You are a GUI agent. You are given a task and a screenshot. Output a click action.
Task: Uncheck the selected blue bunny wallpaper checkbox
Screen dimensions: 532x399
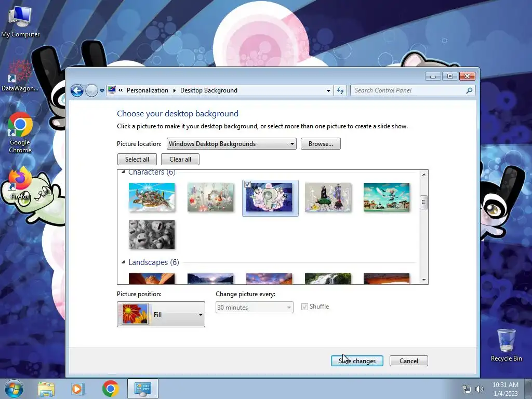pos(247,184)
